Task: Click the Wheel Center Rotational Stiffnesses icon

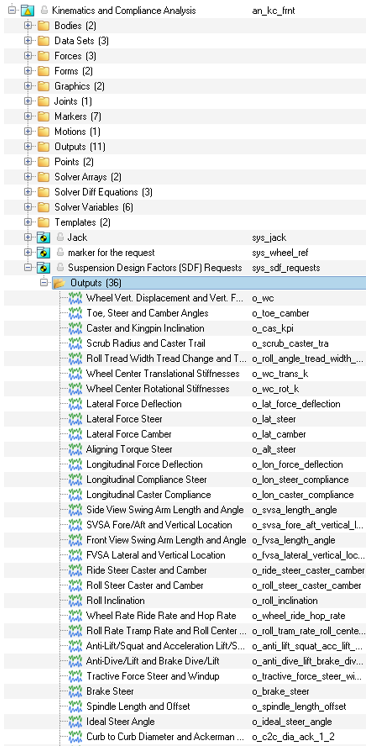Action: click(x=75, y=389)
